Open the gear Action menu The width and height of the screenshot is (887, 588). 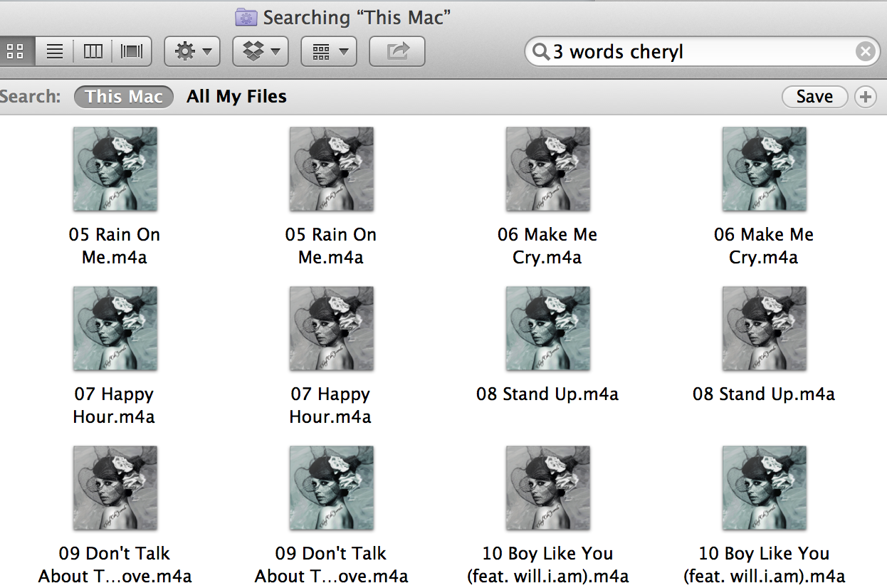pos(192,51)
